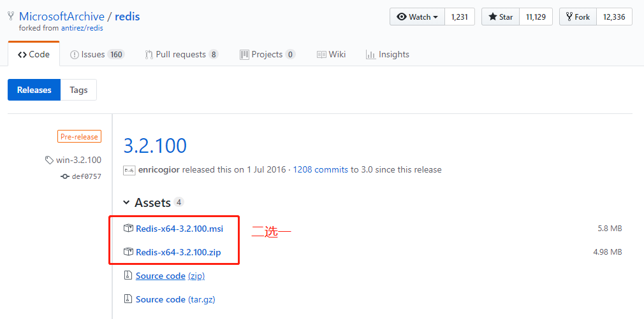Screen dimensions: 644x319
Task: Open the 3.2.100 release title
Action: point(155,145)
